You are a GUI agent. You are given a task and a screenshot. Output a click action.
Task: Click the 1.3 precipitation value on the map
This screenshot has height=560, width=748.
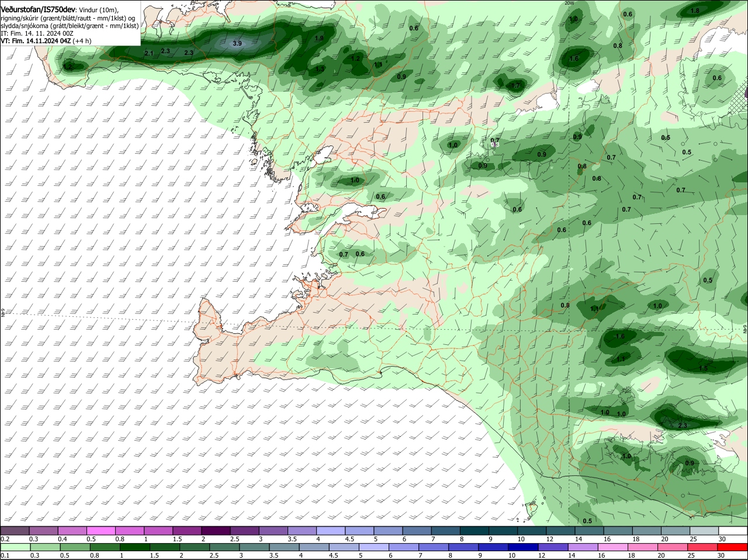(x=320, y=70)
